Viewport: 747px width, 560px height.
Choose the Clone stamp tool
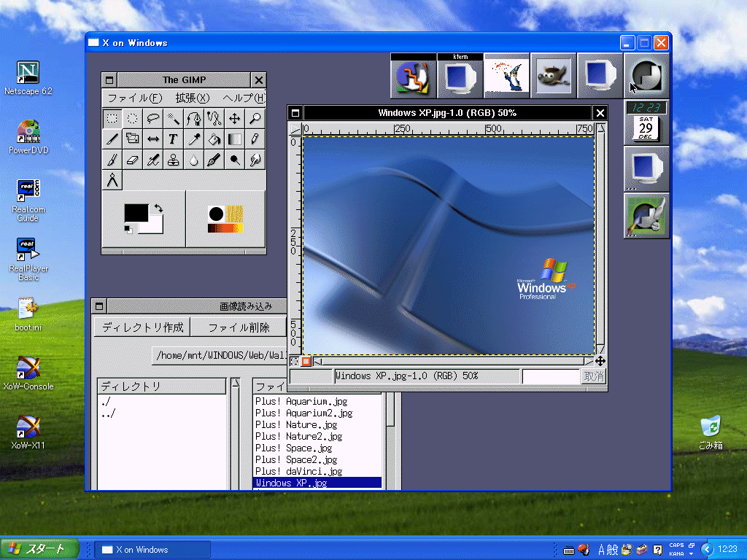pos(174,160)
